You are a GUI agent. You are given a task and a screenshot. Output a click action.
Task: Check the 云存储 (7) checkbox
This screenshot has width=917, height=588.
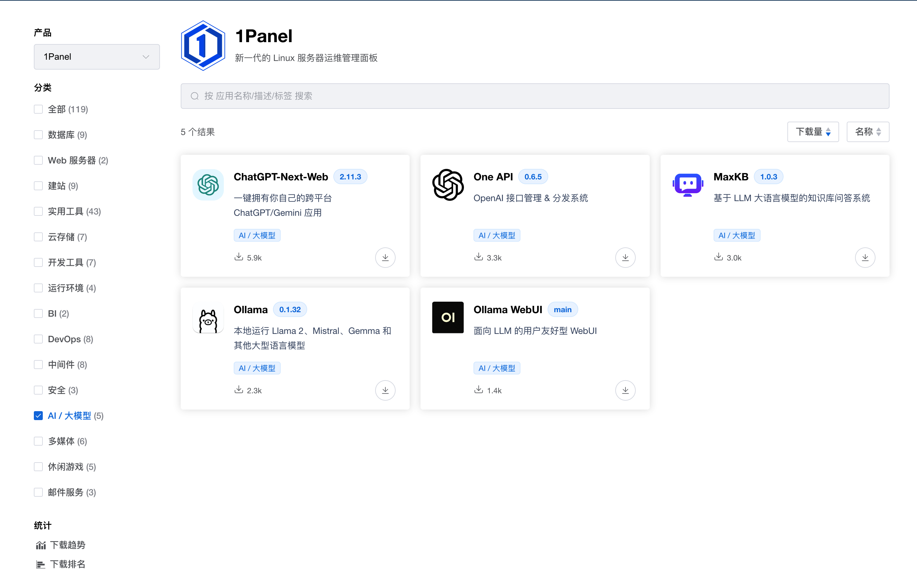[x=38, y=237]
